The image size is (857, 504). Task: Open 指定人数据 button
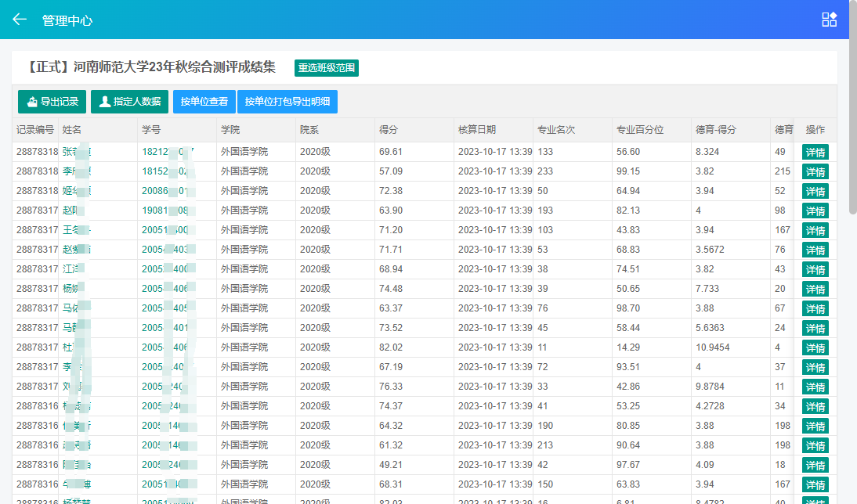tap(129, 102)
